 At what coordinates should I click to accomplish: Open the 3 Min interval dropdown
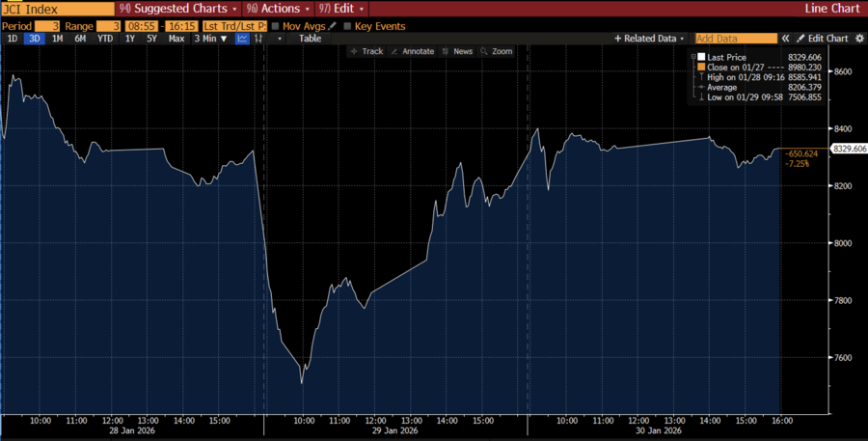pyautogui.click(x=210, y=39)
